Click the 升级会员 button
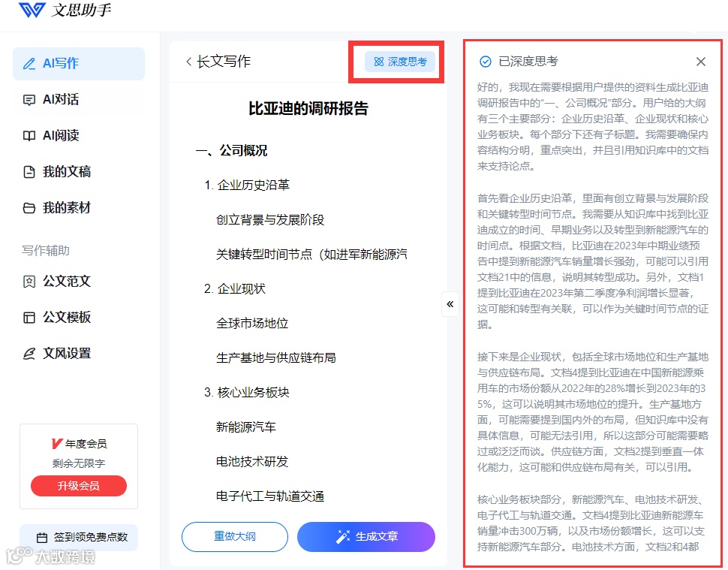The height and width of the screenshot is (570, 728). tap(79, 486)
